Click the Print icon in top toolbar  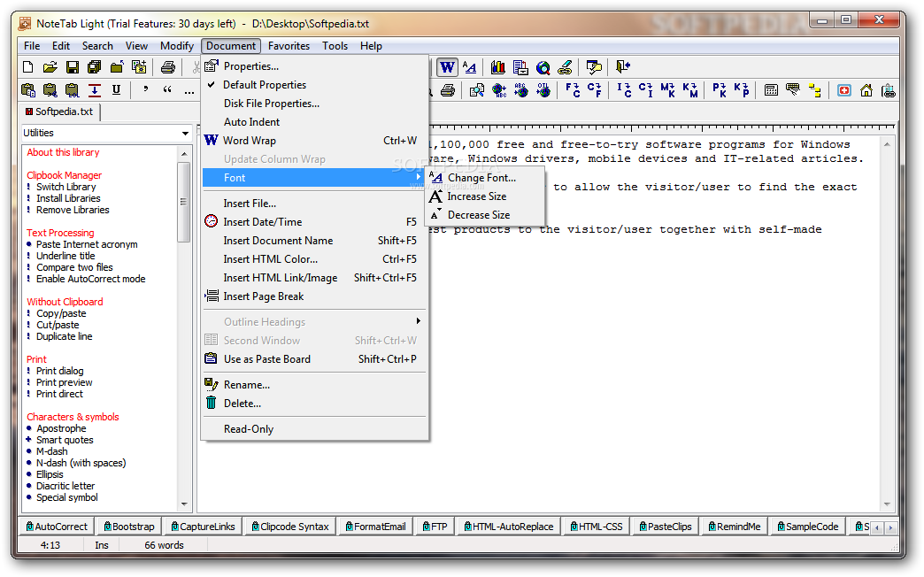tap(168, 67)
